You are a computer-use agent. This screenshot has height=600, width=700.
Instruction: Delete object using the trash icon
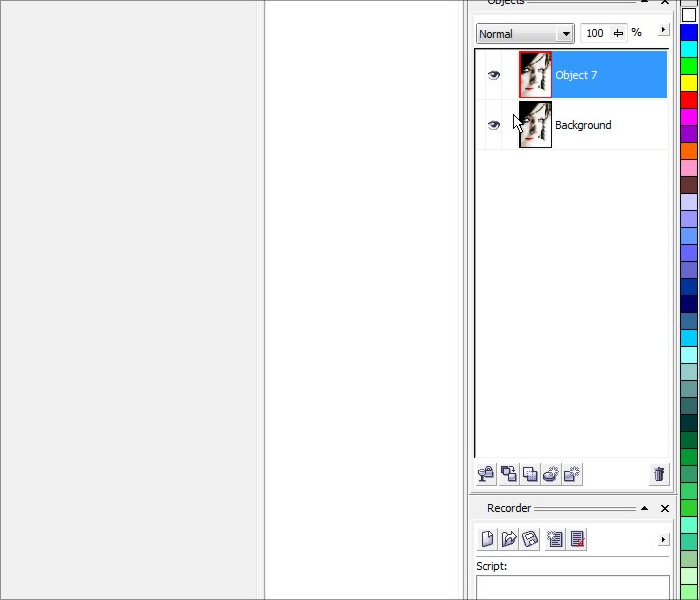point(658,474)
